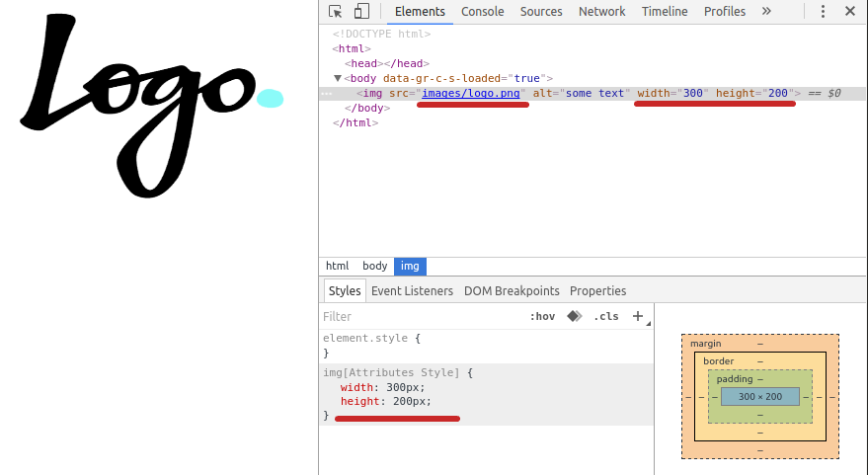Toggle element state with :hov
The width and height of the screenshot is (868, 475).
tap(542, 317)
